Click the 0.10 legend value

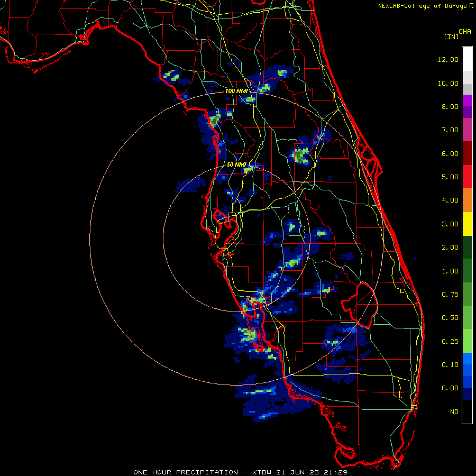[450, 365]
